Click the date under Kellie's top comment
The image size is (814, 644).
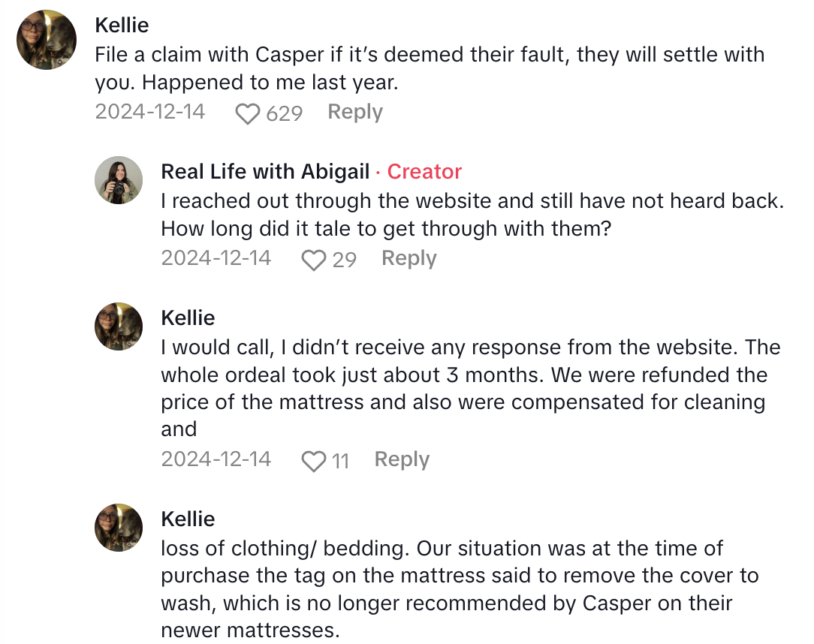click(149, 113)
